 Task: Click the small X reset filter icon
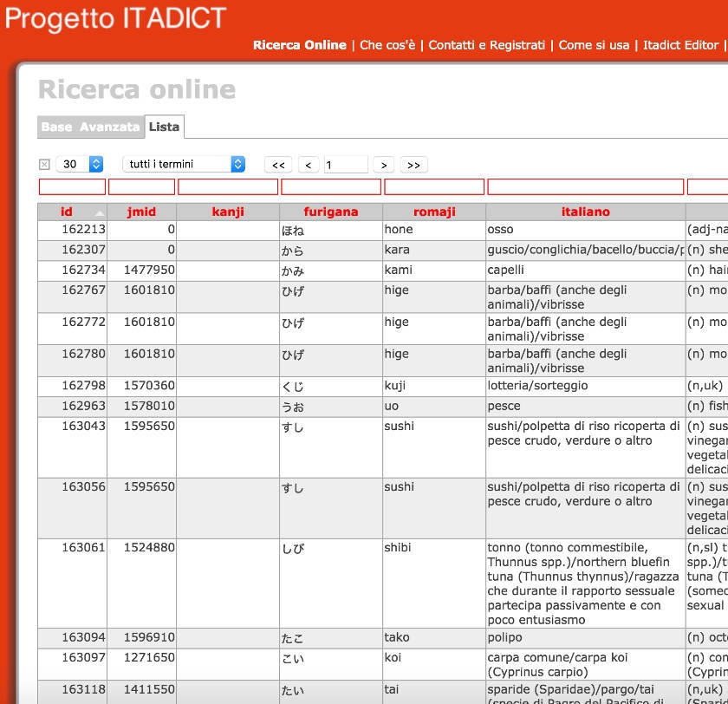click(44, 165)
